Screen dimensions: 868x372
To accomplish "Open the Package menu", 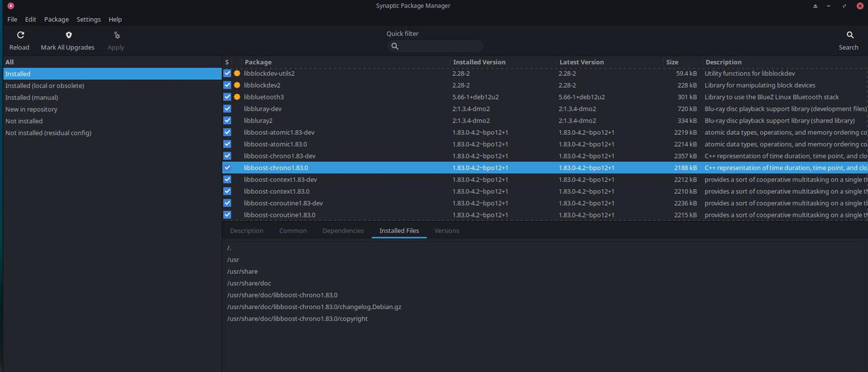I will click(56, 20).
